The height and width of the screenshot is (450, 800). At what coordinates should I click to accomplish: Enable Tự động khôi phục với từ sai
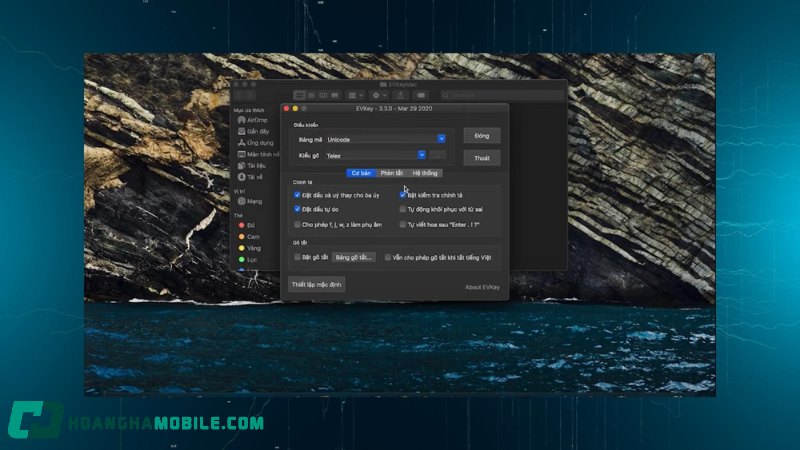pos(403,210)
